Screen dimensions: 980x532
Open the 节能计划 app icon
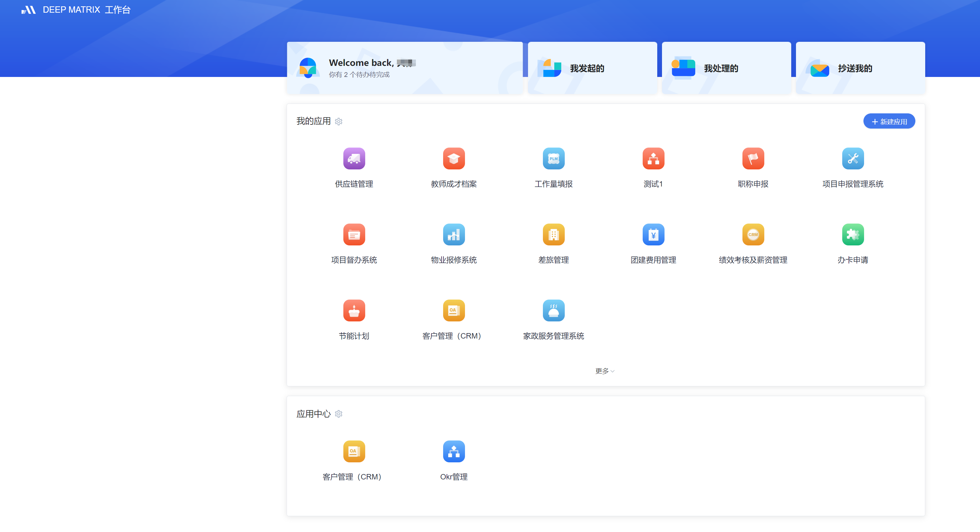(354, 310)
